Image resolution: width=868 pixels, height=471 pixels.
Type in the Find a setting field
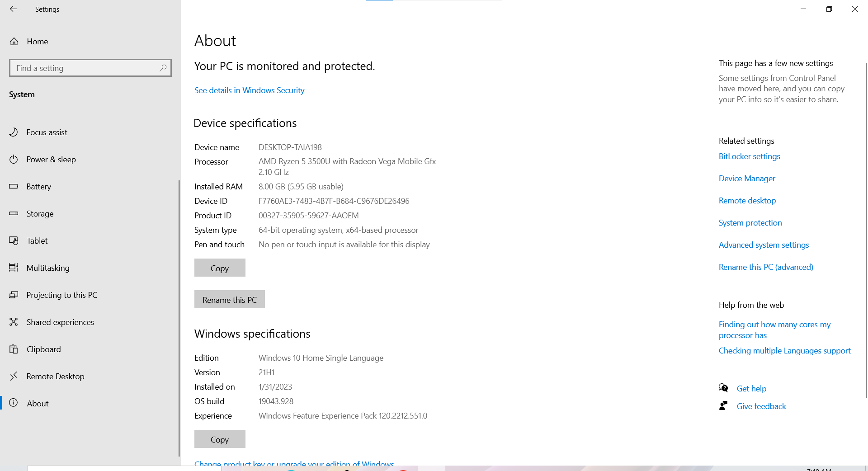(86, 68)
